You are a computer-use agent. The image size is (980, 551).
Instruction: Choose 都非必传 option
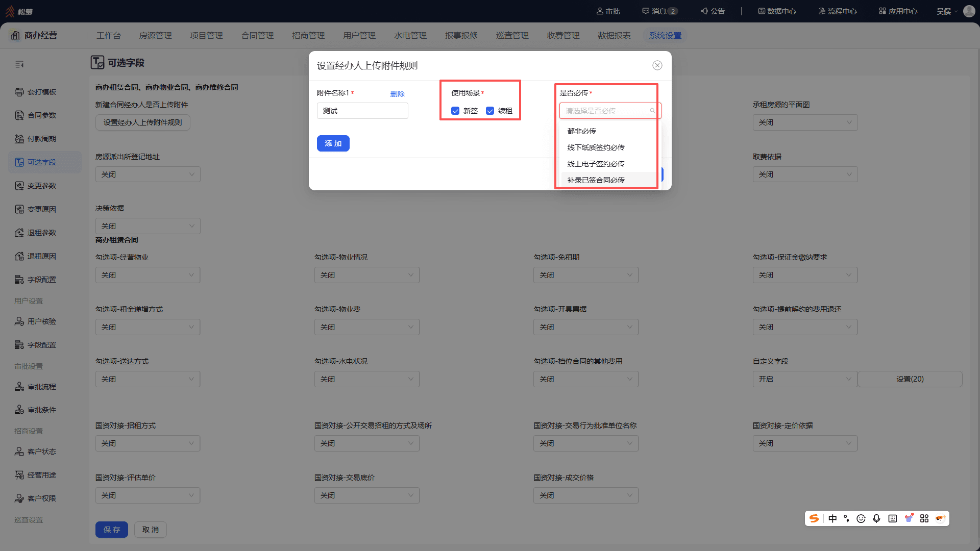click(x=610, y=131)
